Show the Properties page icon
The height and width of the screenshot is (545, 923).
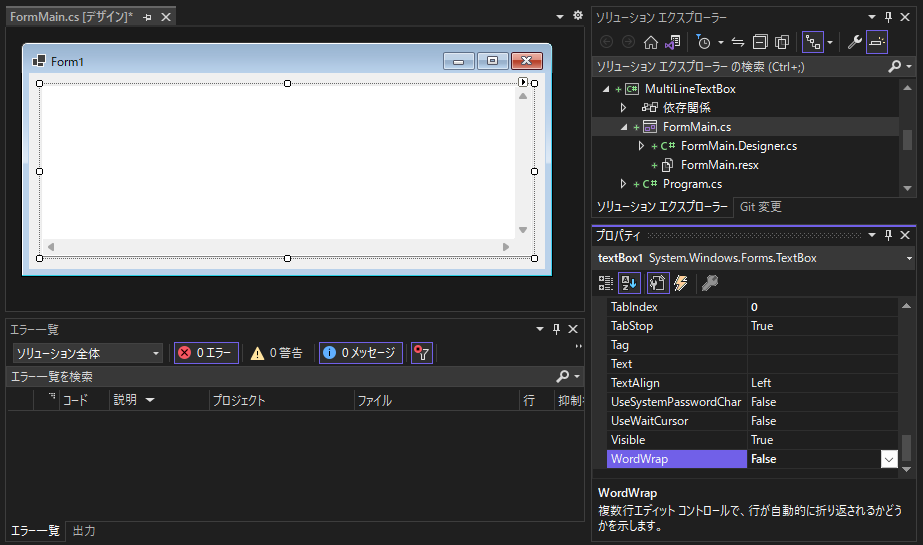pos(658,283)
